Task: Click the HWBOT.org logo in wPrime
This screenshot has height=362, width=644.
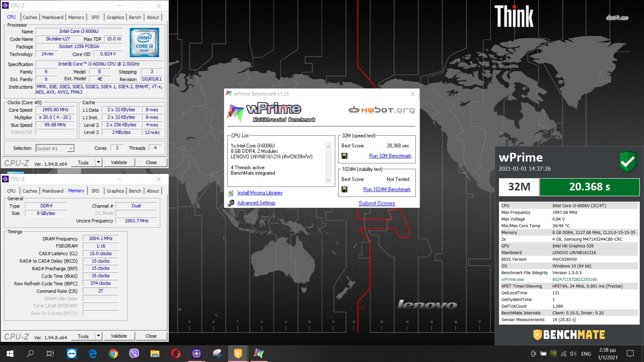Action: 382,110
